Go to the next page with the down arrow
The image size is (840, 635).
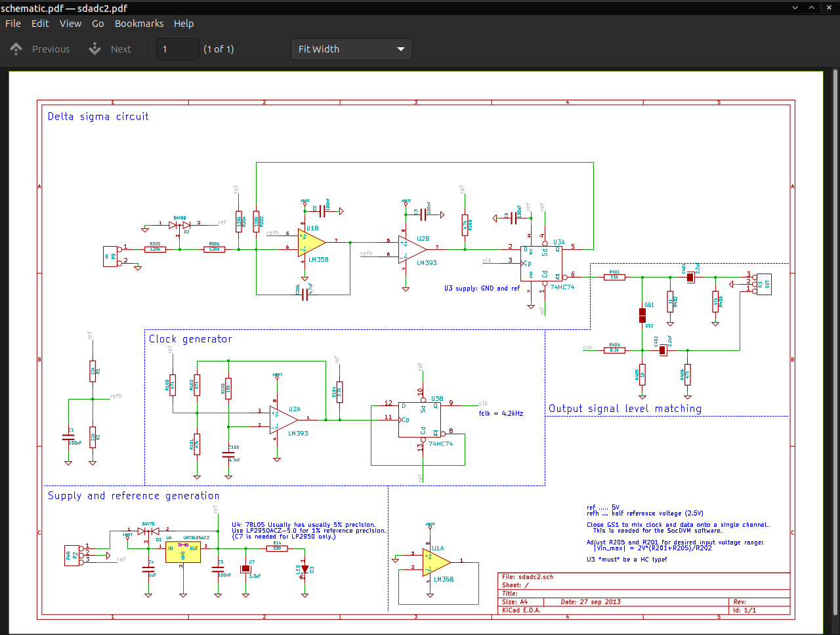click(95, 49)
